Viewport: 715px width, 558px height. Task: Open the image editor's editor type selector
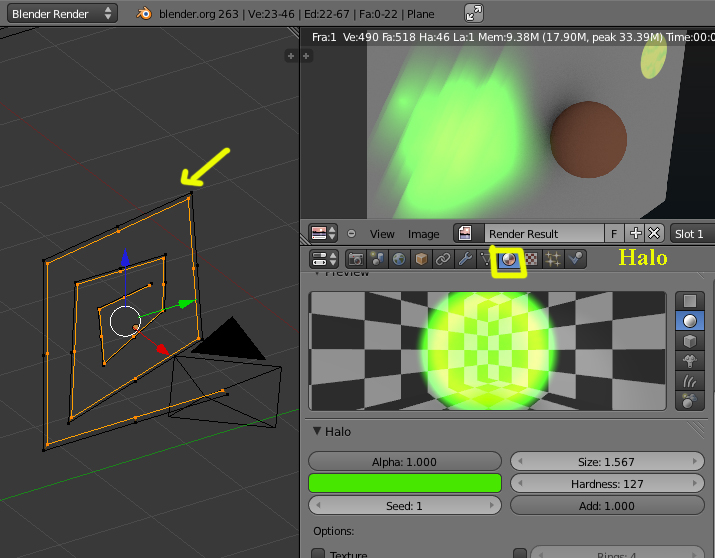click(x=323, y=233)
